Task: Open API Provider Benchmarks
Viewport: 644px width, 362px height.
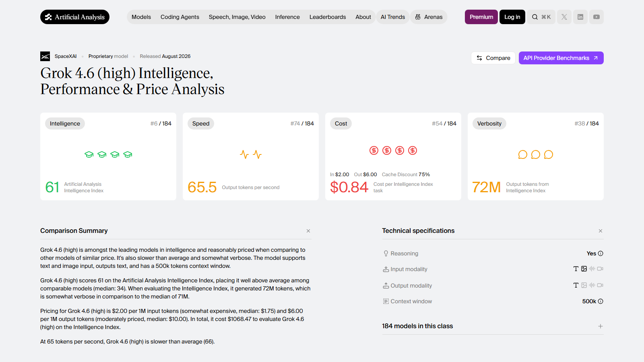Action: point(561,58)
